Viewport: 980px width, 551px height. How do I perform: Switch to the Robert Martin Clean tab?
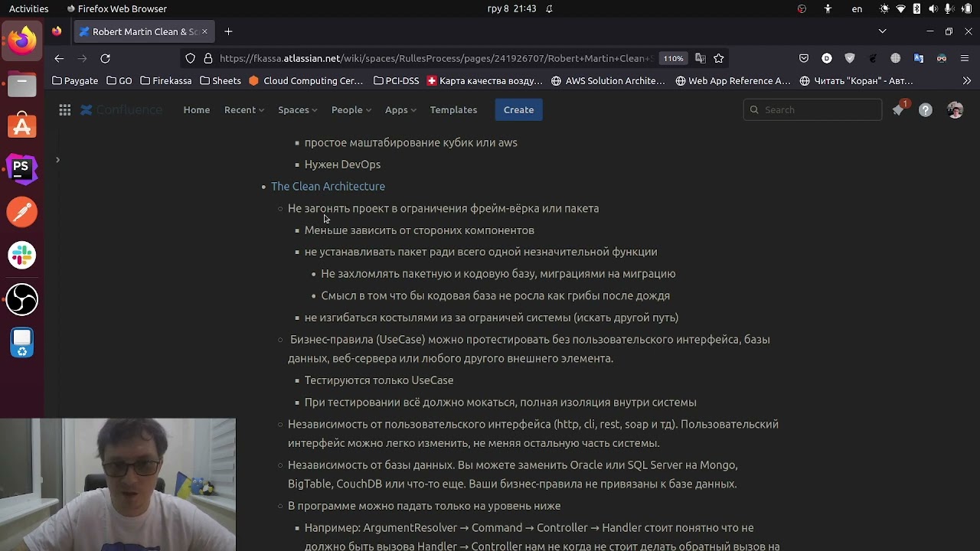coord(142,31)
